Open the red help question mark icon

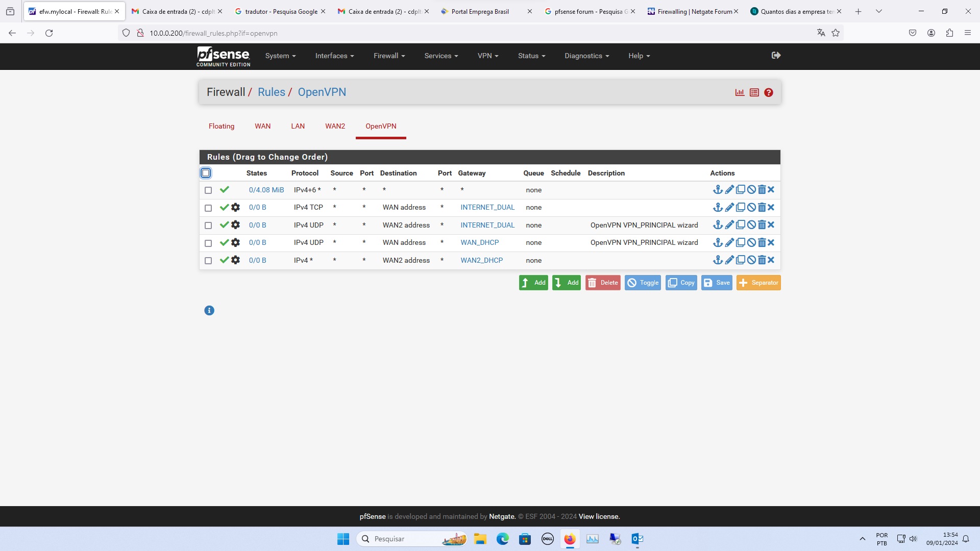(x=769, y=92)
